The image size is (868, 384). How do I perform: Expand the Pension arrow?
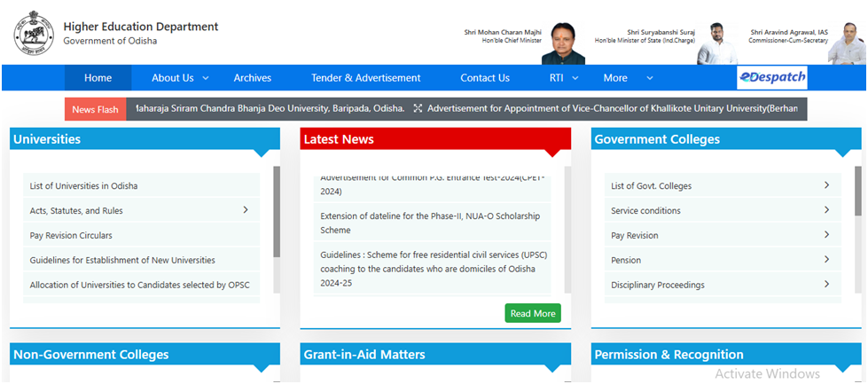pyautogui.click(x=826, y=259)
